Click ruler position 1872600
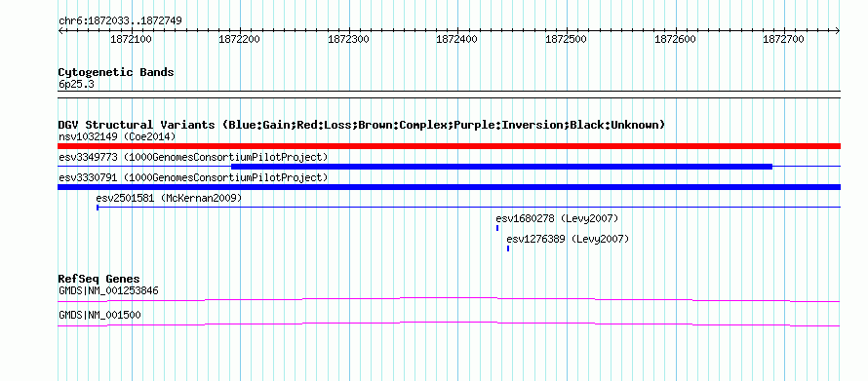The image size is (868, 381). pos(675,40)
